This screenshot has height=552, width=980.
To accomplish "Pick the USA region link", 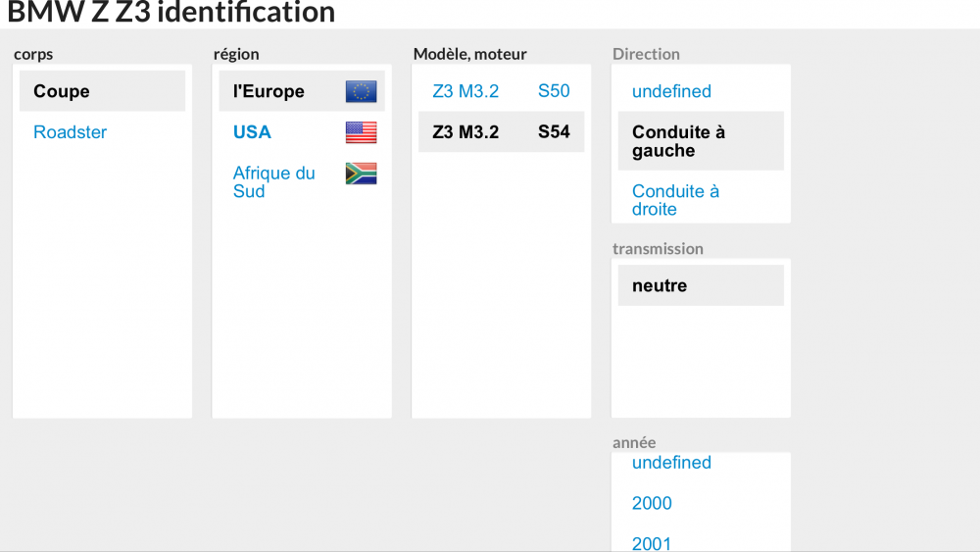I will [252, 132].
